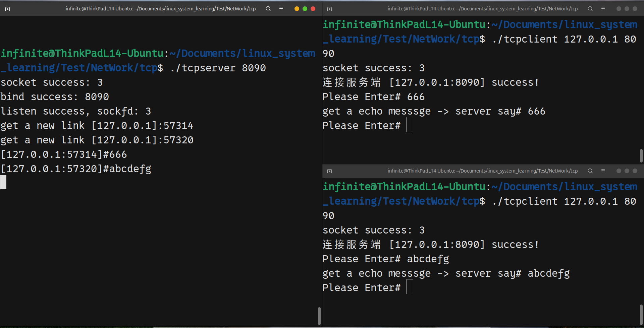644x328 pixels.
Task: Open the menu of the bottom-right terminal
Action: 603,171
